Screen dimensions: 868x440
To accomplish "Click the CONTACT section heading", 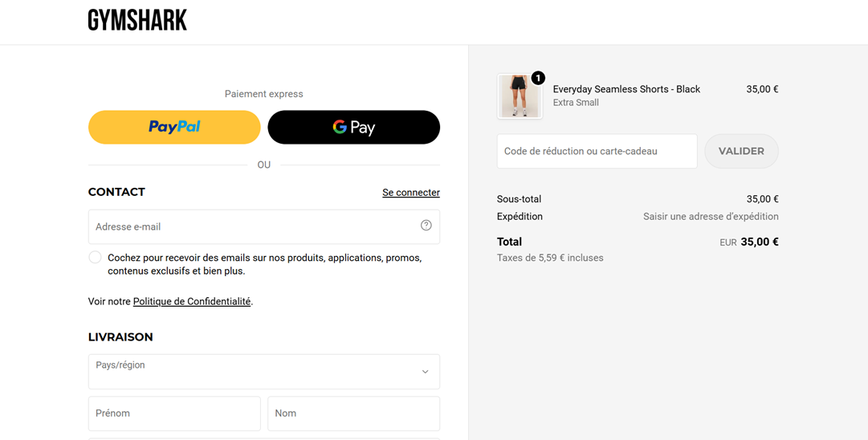I will 116,192.
